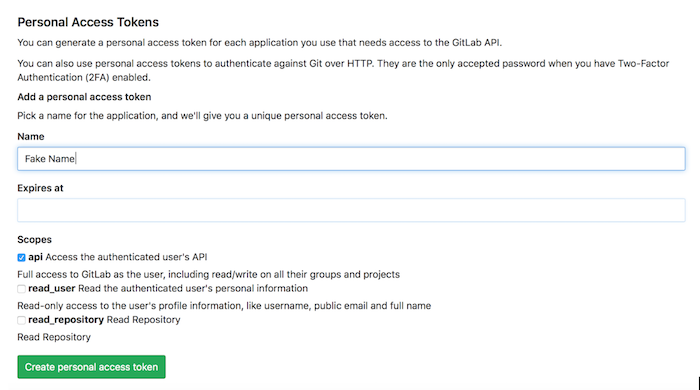
Task: Click the bold read_user scope label
Action: [x=52, y=288]
